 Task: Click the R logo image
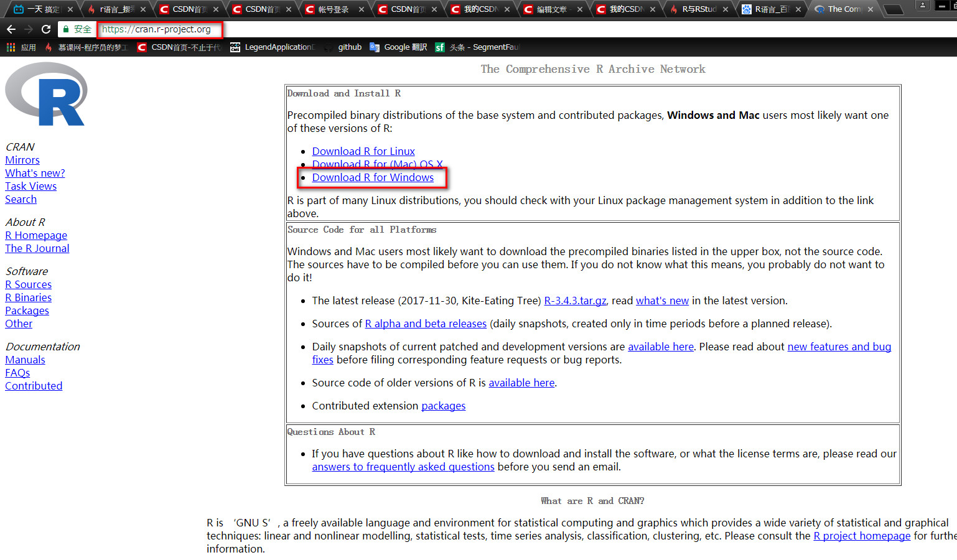click(47, 94)
